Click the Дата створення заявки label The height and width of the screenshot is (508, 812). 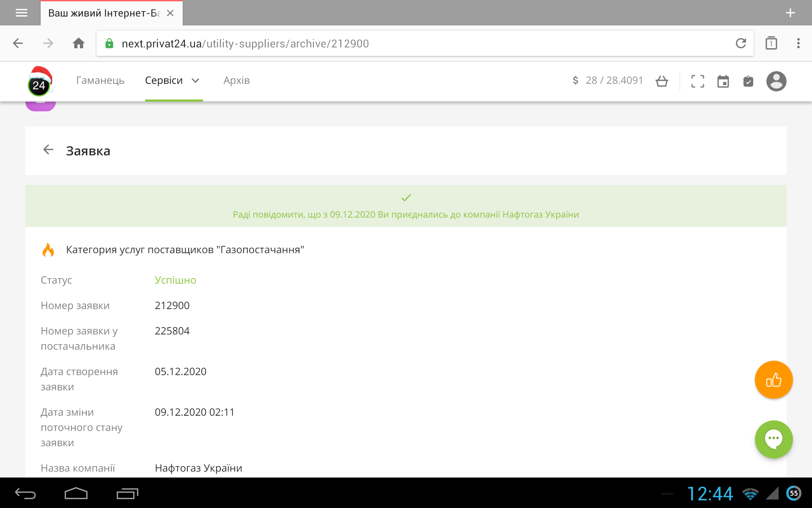(79, 379)
